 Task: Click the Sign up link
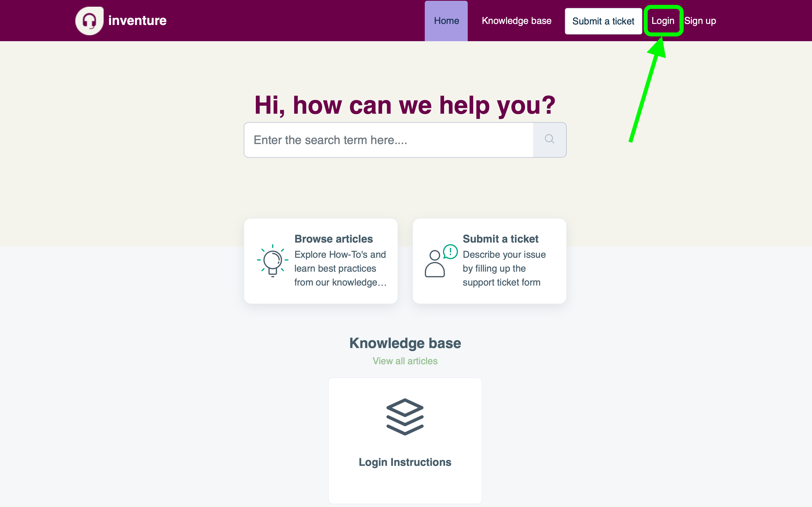(700, 21)
